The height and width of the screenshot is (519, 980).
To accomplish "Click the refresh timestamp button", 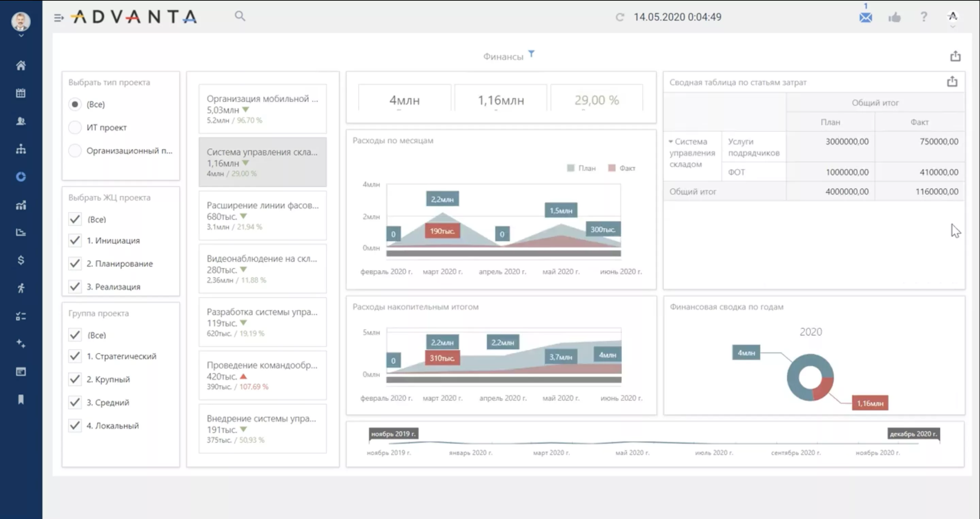I will coord(620,17).
